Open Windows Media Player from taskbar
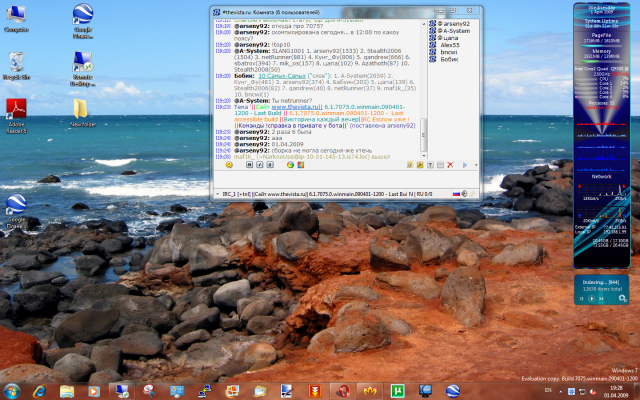This screenshot has width=640, height=400. 93,391
